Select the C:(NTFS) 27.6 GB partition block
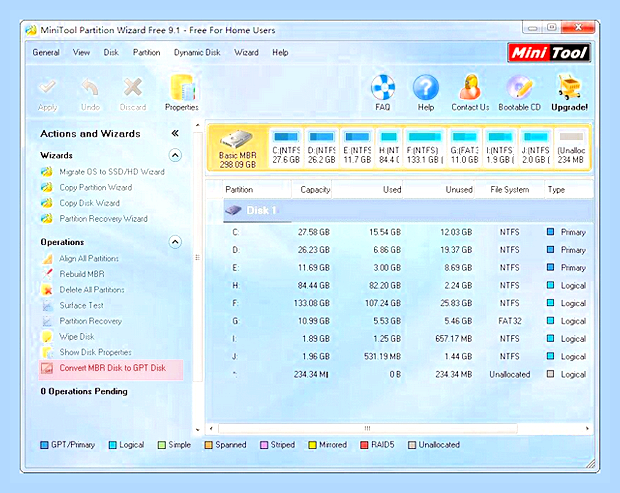The width and height of the screenshot is (620, 493). click(x=286, y=148)
